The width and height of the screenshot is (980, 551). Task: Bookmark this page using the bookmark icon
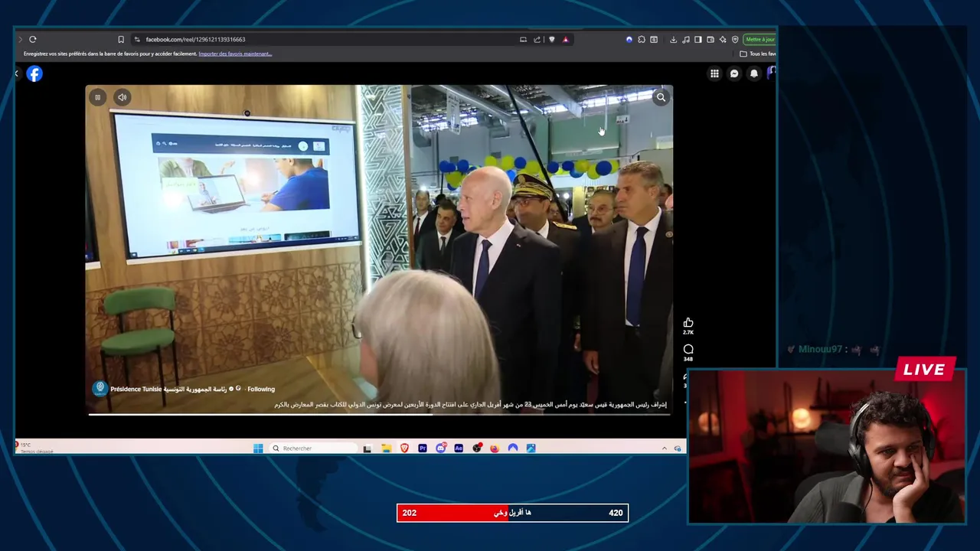click(121, 39)
